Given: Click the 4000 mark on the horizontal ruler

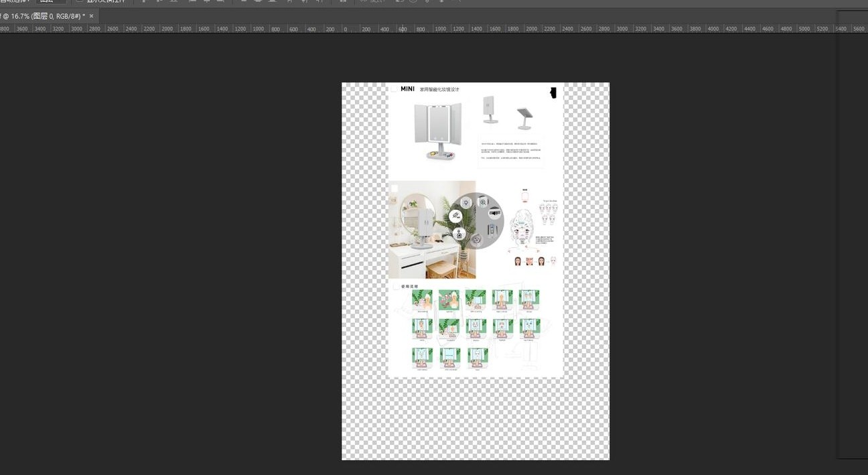Looking at the screenshot, I should (713, 29).
